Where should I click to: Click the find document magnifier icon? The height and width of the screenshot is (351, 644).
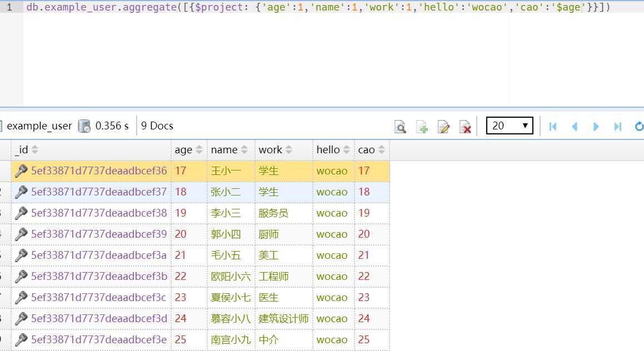(400, 127)
